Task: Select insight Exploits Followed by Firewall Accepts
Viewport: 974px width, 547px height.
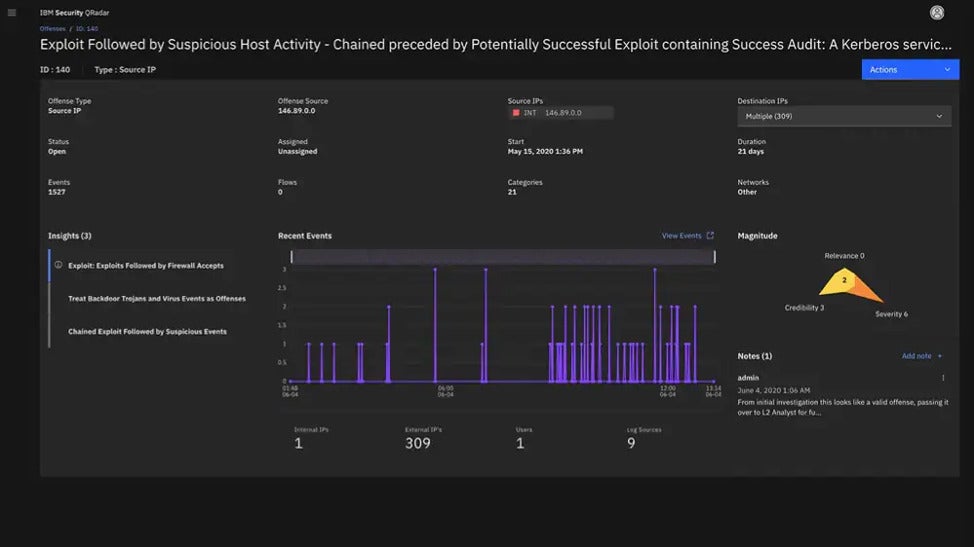Action: point(145,266)
